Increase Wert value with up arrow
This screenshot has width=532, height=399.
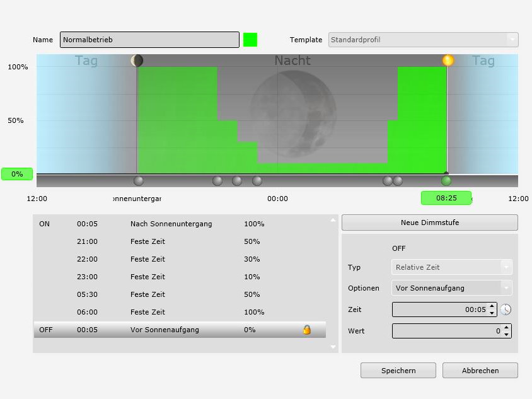tap(506, 327)
